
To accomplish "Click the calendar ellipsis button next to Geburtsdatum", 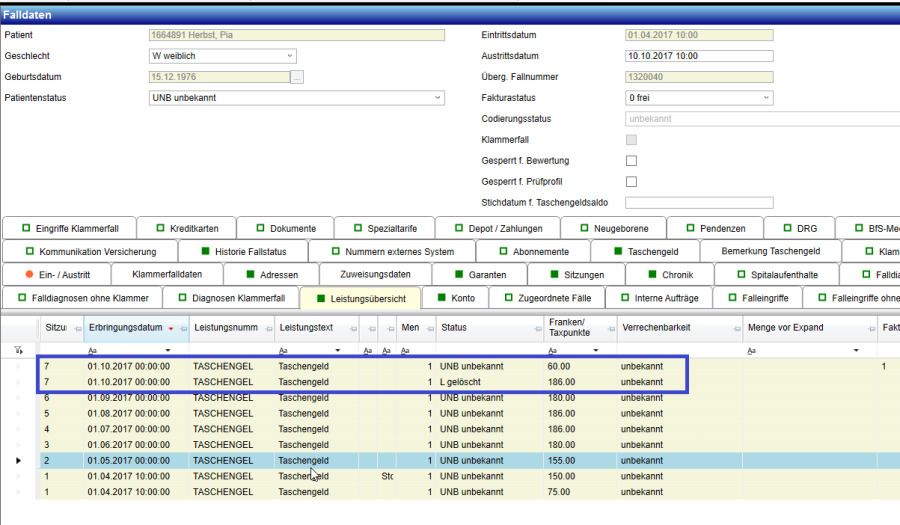I will pos(297,77).
